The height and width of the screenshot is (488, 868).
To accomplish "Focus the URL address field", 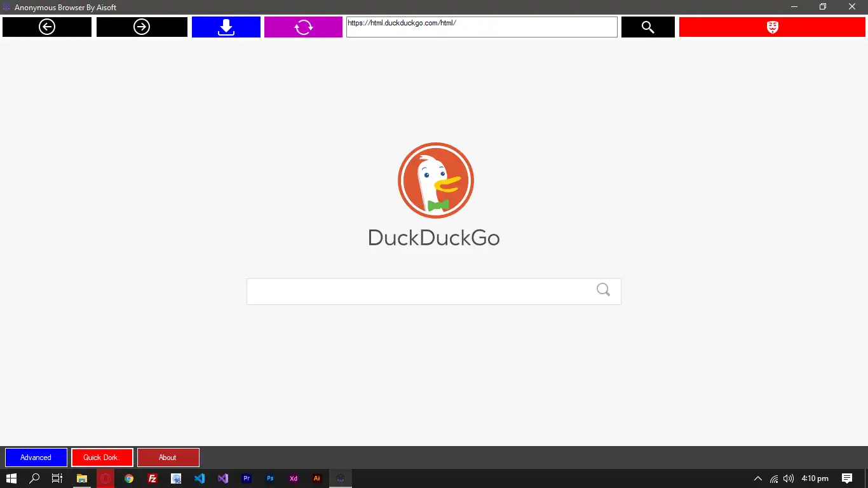I will (x=482, y=27).
